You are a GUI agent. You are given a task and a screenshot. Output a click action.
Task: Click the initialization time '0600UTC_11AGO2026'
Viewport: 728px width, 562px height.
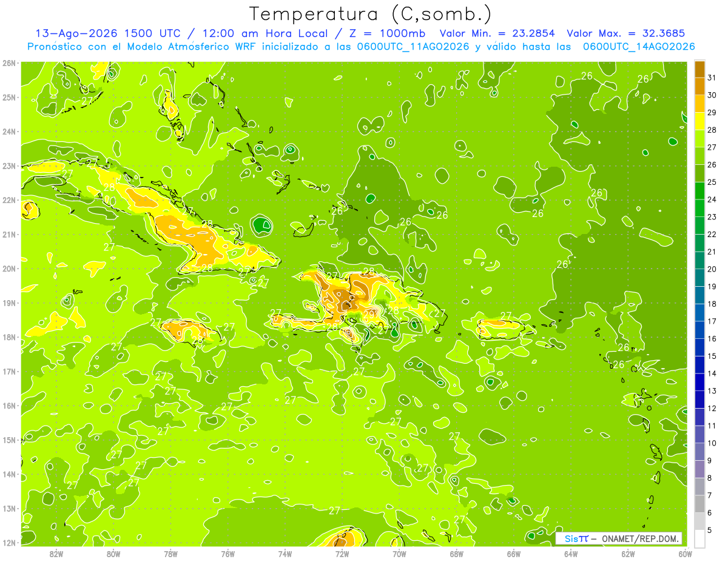(x=414, y=47)
